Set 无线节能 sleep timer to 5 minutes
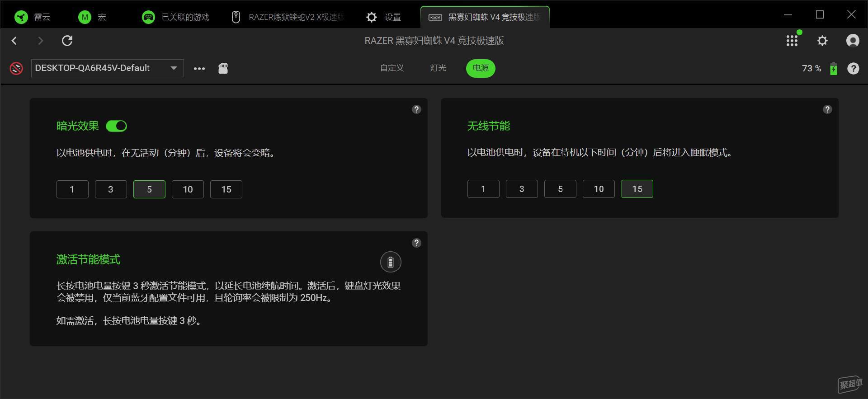The width and height of the screenshot is (868, 399). [x=560, y=189]
